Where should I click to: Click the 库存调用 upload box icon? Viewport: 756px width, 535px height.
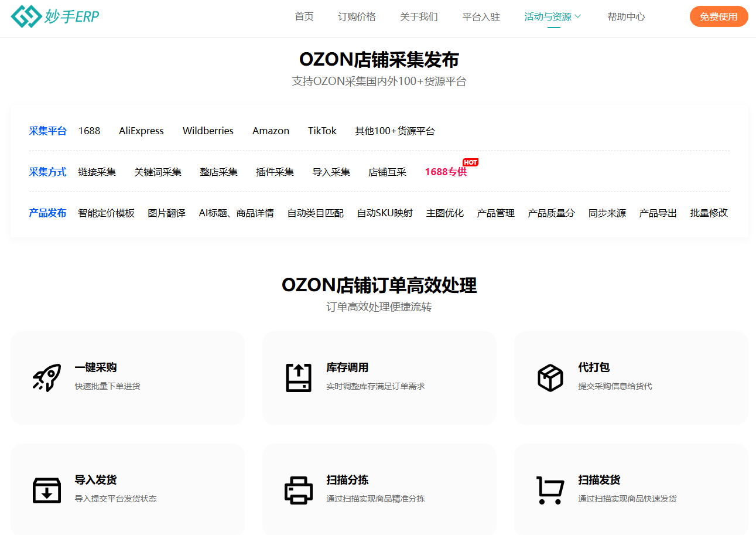tap(299, 377)
